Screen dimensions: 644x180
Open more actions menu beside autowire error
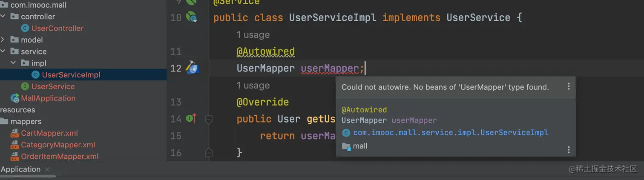568,87
